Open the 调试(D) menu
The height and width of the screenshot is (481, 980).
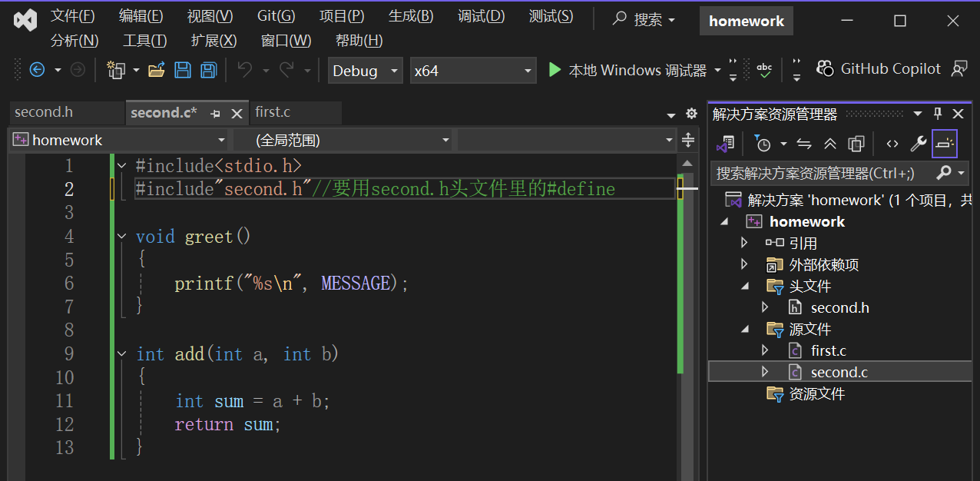[x=482, y=16]
